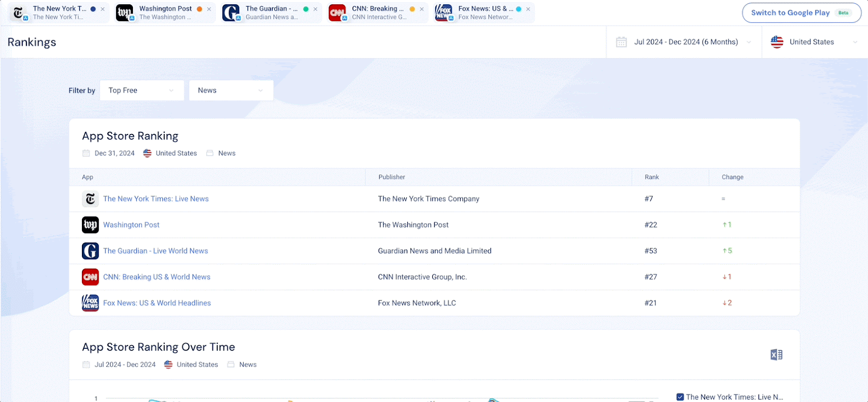Image resolution: width=868 pixels, height=402 pixels.
Task: Open CNN: Breaking US & World News link
Action: coord(157,277)
